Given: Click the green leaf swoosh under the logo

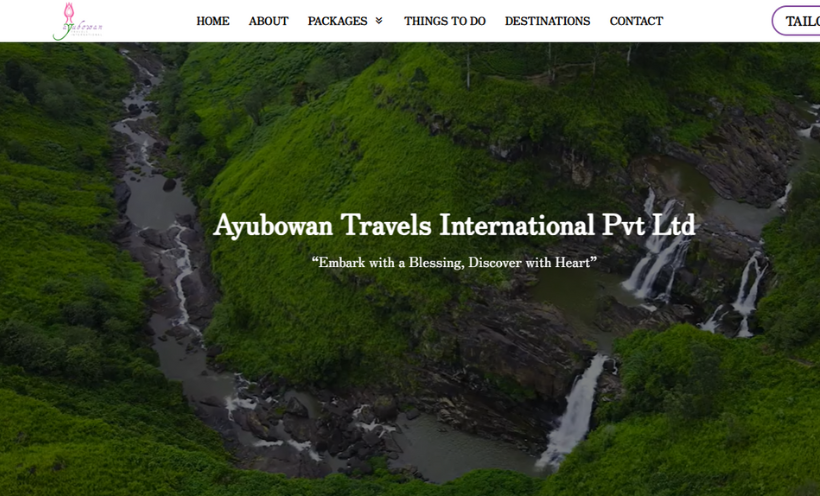Looking at the screenshot, I should [62, 32].
